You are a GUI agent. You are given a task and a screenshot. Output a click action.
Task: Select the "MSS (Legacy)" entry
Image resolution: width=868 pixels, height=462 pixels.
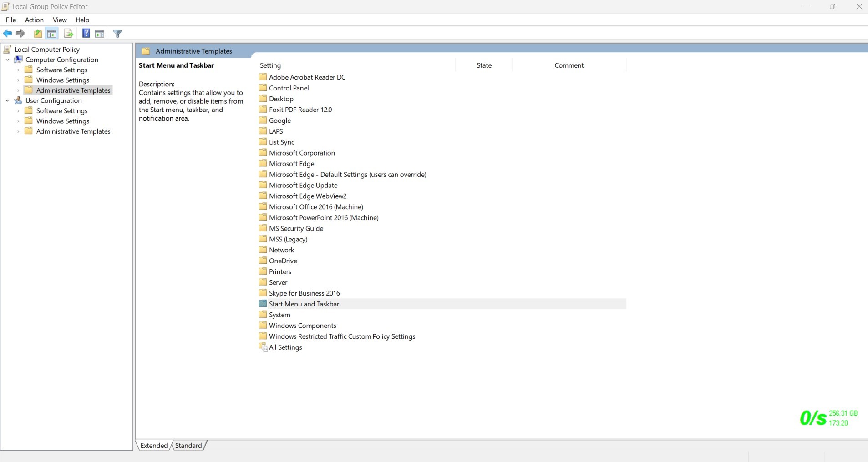[288, 239]
